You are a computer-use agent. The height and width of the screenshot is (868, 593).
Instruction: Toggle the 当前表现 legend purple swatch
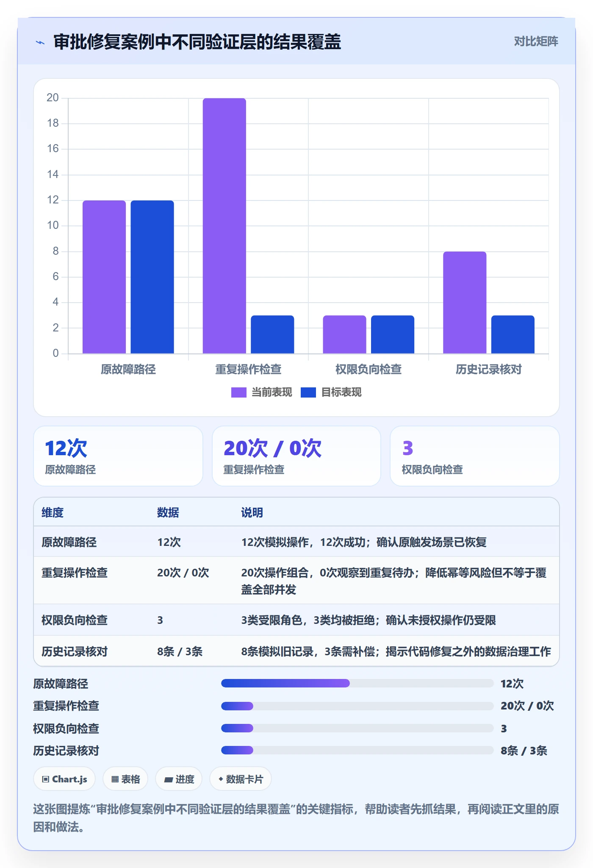[x=238, y=392]
